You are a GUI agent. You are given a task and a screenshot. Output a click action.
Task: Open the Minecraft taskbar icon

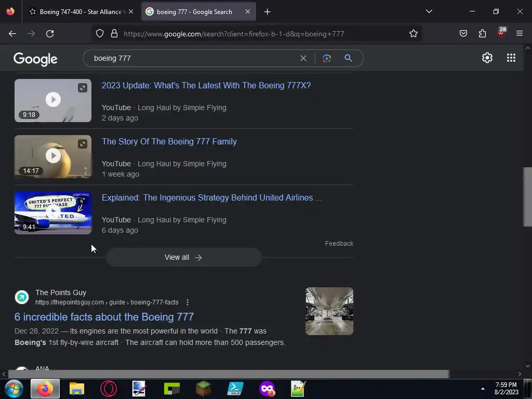tap(203, 389)
